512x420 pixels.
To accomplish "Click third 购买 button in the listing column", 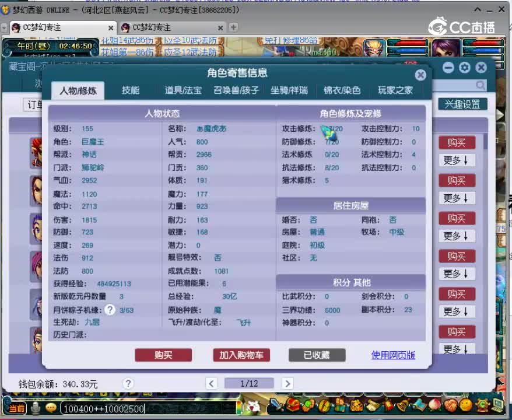I will click(x=457, y=219).
